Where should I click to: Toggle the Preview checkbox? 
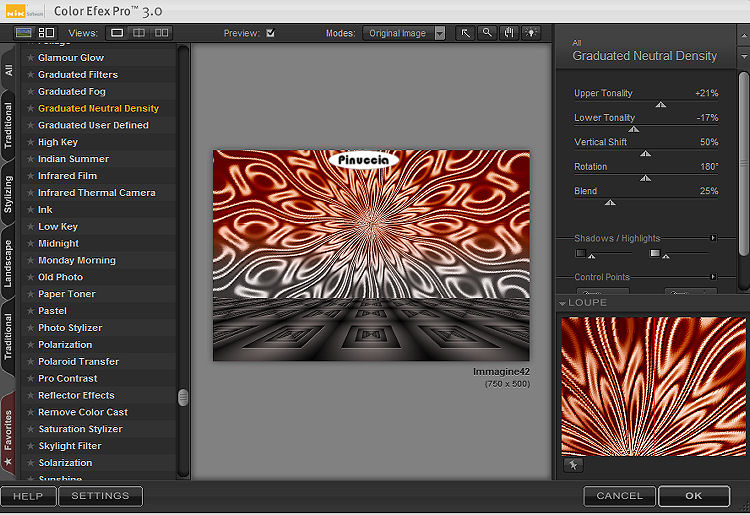[270, 33]
